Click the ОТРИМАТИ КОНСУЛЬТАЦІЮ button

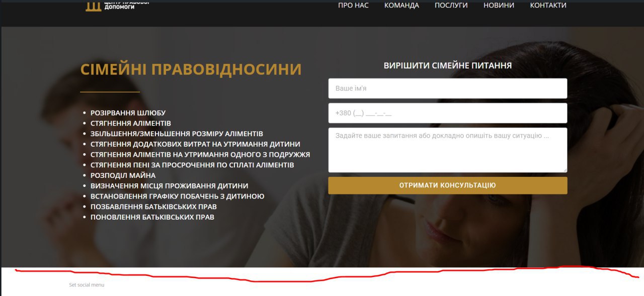point(448,185)
